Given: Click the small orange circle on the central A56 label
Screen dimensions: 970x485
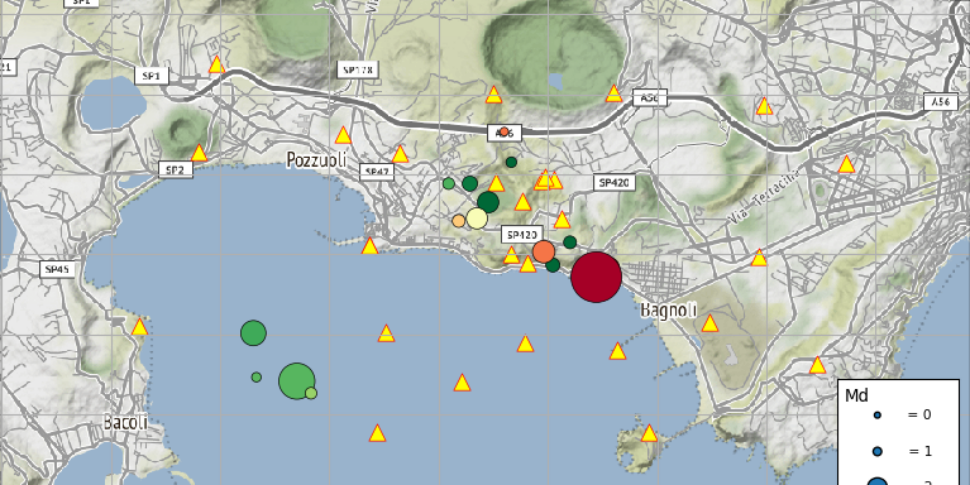Looking at the screenshot, I should pos(504,131).
